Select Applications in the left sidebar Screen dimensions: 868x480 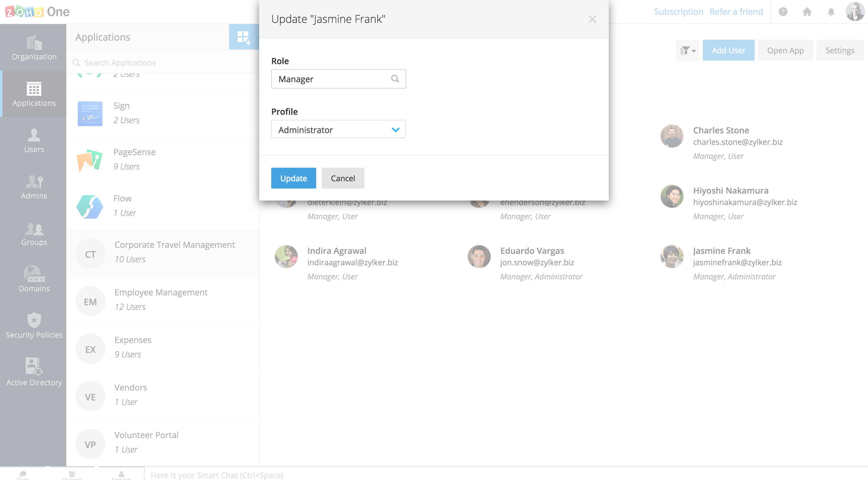[34, 94]
